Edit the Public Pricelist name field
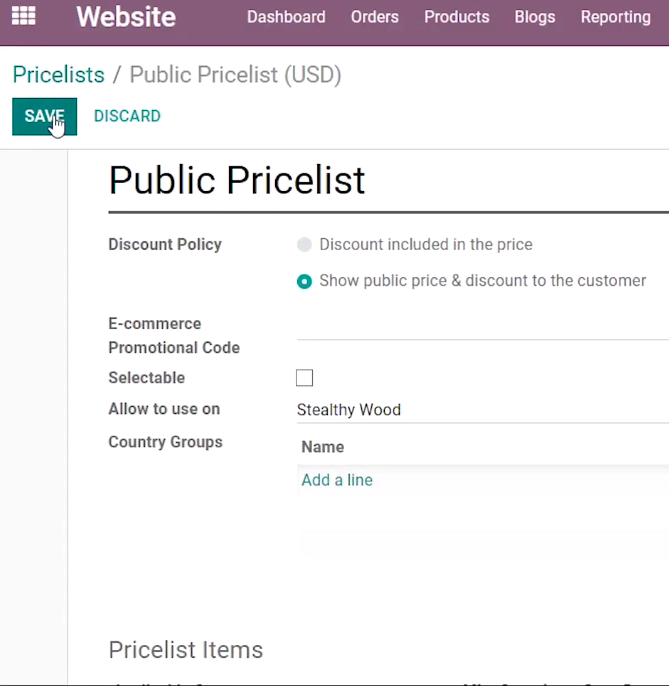Image resolution: width=669 pixels, height=686 pixels. pos(389,181)
